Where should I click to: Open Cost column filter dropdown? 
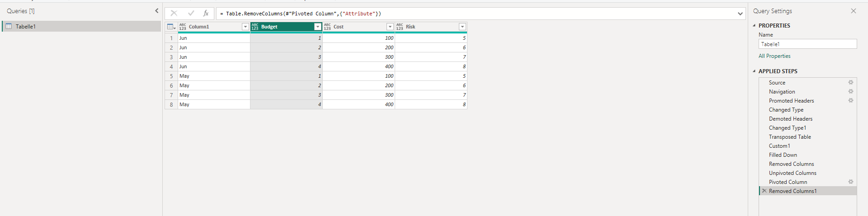[390, 27]
